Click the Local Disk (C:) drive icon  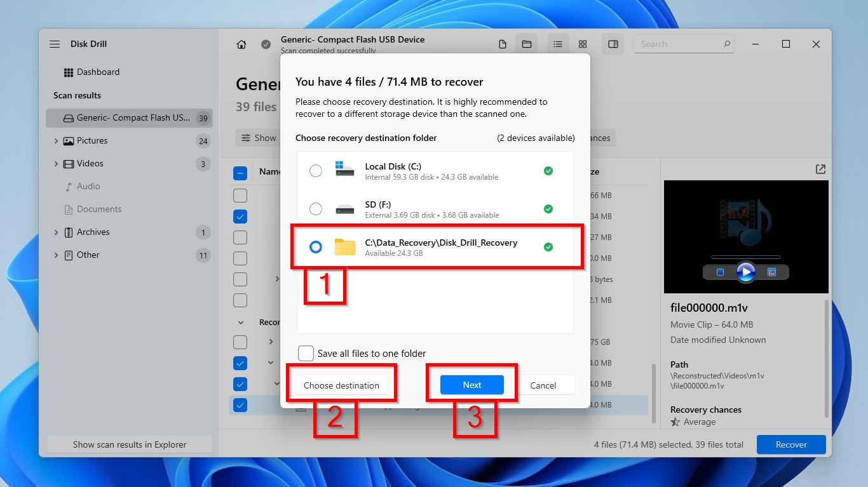click(344, 170)
